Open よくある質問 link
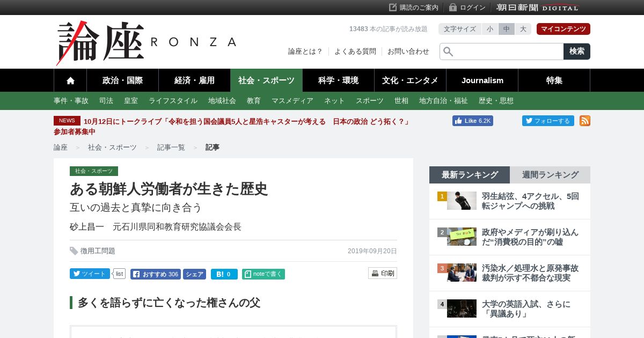Screen dimensions: 644x338 coord(355,52)
